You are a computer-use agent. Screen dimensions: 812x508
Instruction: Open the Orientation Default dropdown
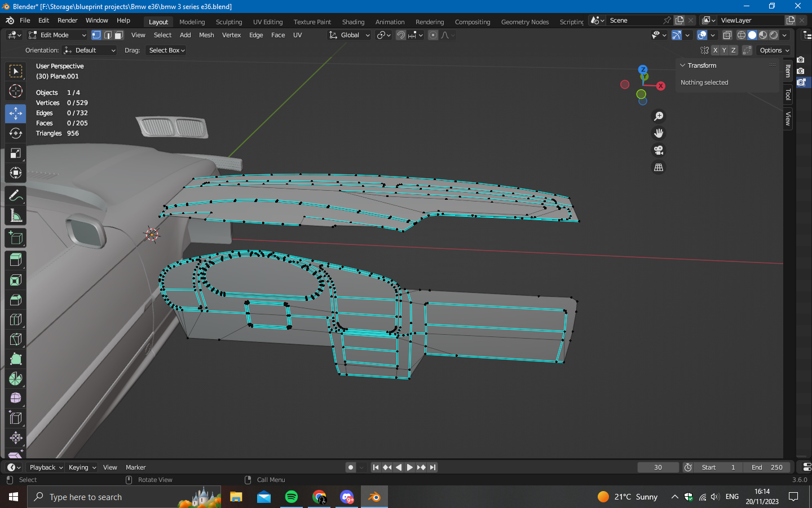tap(90, 50)
